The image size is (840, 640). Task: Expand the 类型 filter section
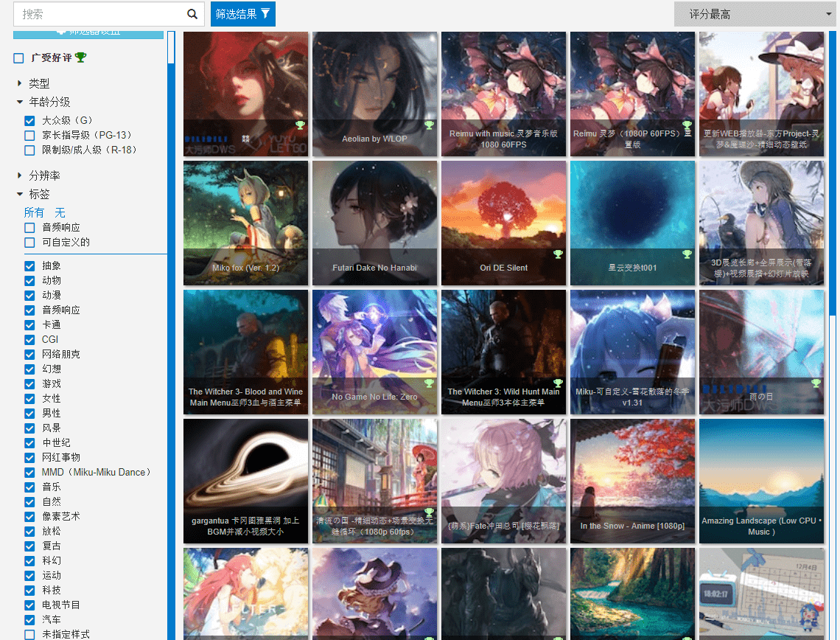pos(20,83)
